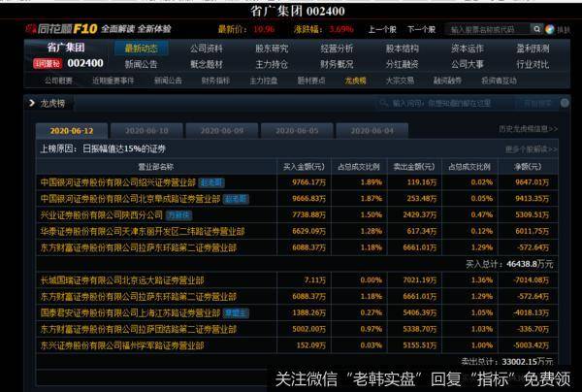Click 中国银河证券绍兴证券营业部 broker name
The image size is (582, 392).
[x=118, y=182]
